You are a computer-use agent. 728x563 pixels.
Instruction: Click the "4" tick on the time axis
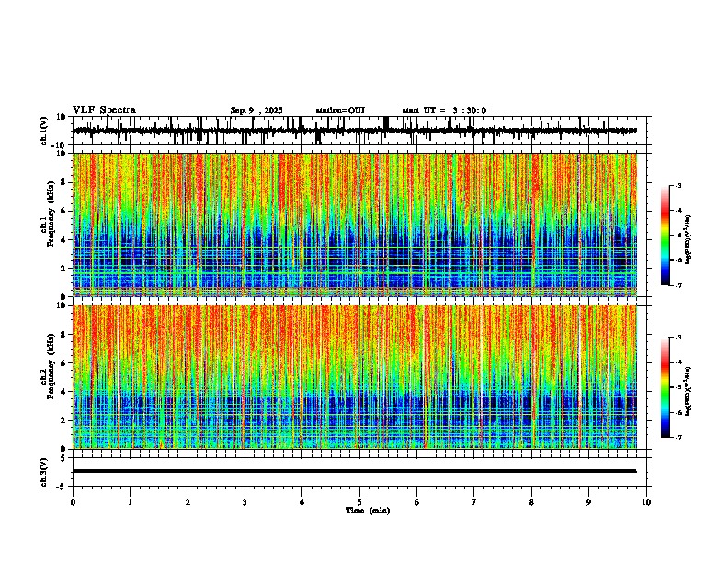pyautogui.click(x=302, y=502)
